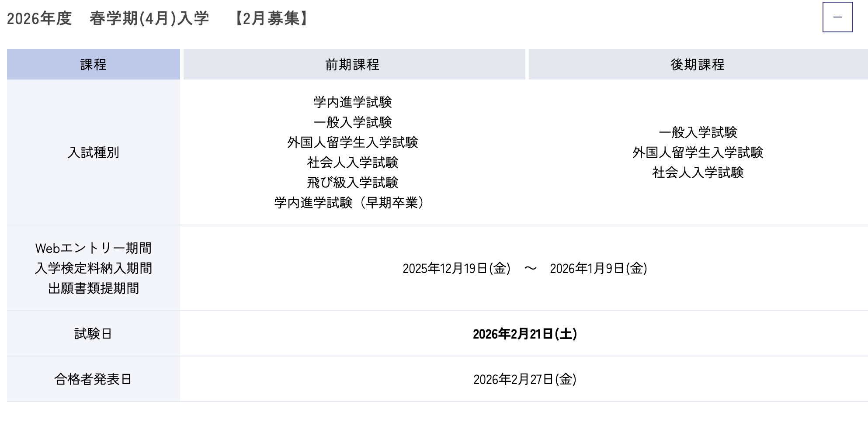Select the 課程 column header
The width and height of the screenshot is (868, 422).
coord(93,65)
